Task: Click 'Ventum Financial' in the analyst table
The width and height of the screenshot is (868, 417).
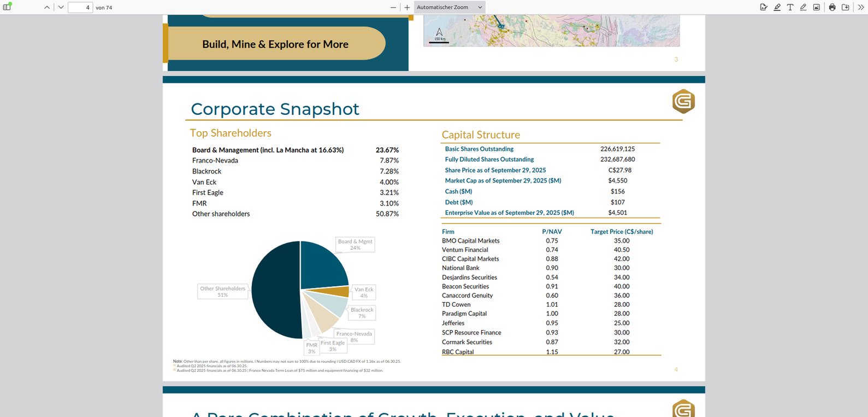Action: tap(465, 250)
